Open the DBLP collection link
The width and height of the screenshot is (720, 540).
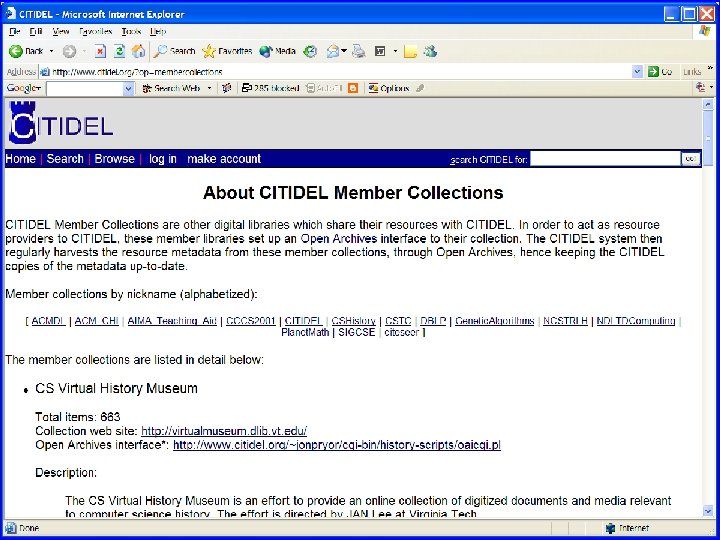(433, 321)
